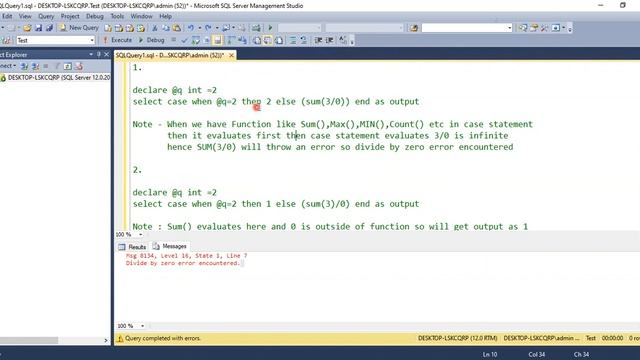
Task: Click the first 'declare @q int =2' line
Action: pos(174,90)
